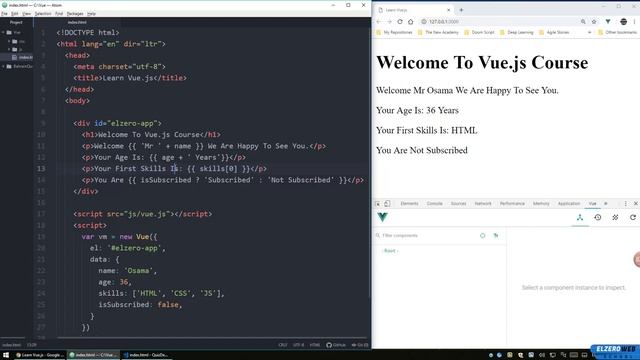Open Doom Script bookmark folder
640x360 pixels.
[479, 32]
